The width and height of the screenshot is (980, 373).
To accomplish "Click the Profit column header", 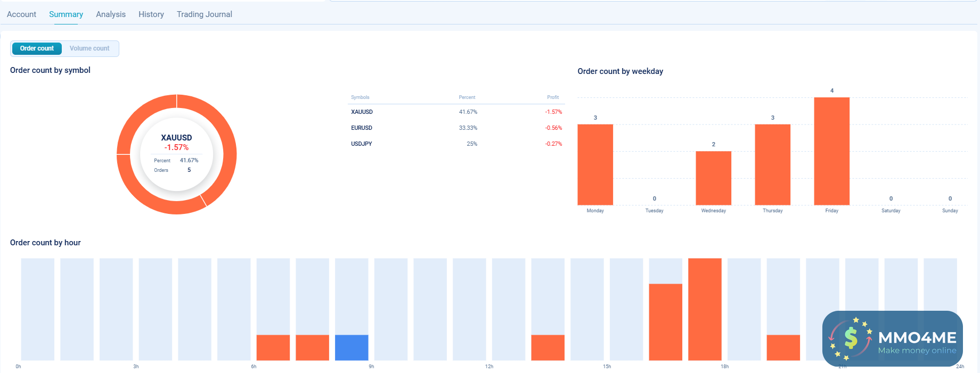I will point(553,97).
